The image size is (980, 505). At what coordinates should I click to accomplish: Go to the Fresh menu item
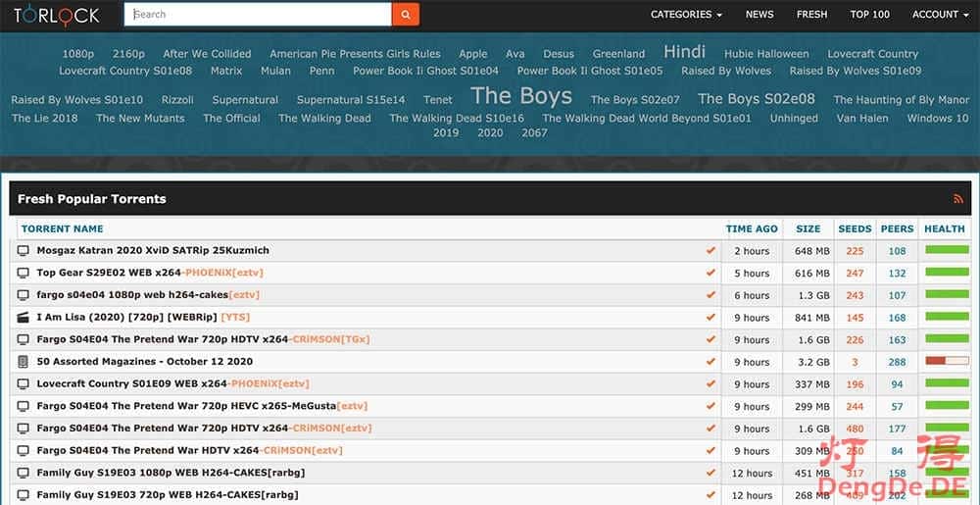tap(811, 15)
